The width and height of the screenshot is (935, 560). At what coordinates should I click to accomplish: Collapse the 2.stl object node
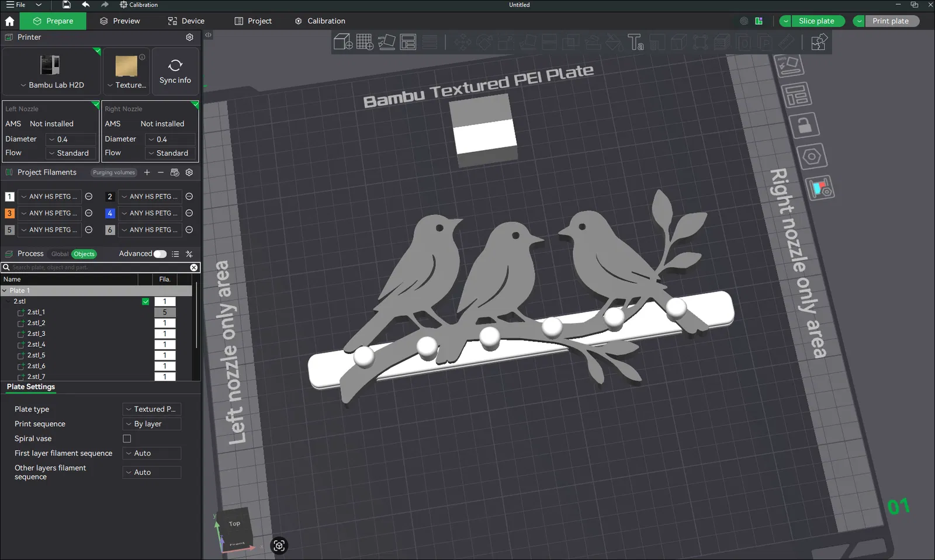click(x=9, y=301)
